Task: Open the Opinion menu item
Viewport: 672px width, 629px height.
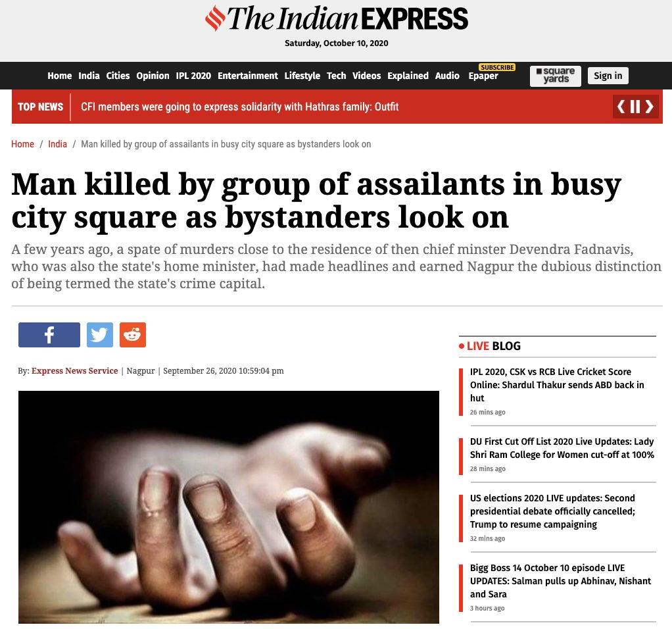Action: click(153, 76)
